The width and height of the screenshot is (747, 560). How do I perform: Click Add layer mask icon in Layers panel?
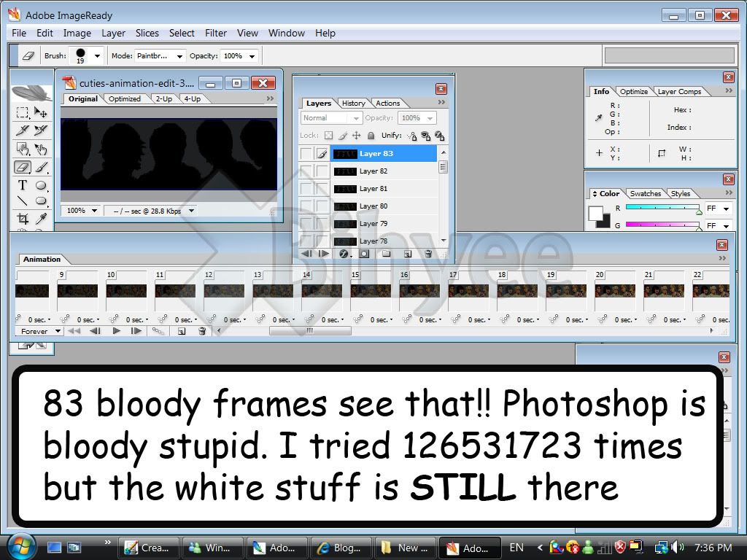(x=365, y=254)
